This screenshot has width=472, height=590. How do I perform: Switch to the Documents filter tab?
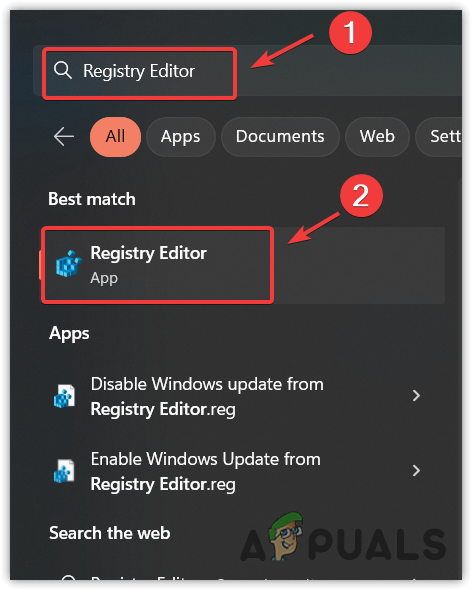click(x=280, y=137)
